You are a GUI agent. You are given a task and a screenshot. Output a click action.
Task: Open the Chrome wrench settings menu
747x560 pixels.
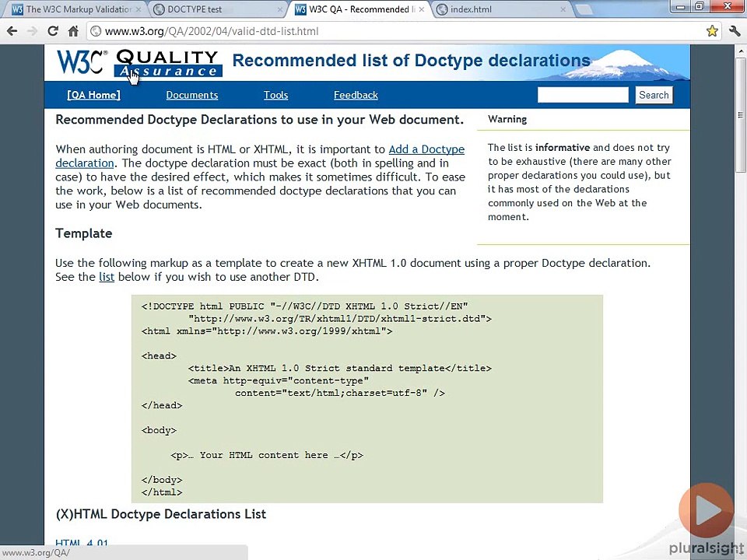(735, 31)
